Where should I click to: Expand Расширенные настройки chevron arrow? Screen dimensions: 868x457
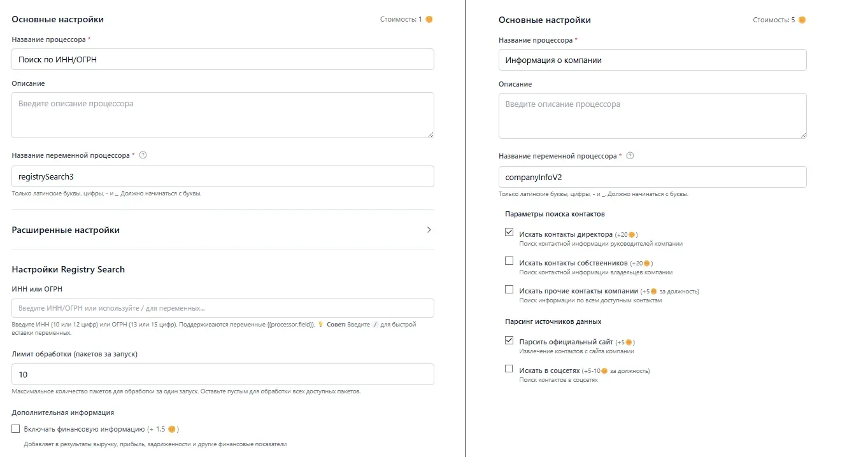coord(429,230)
